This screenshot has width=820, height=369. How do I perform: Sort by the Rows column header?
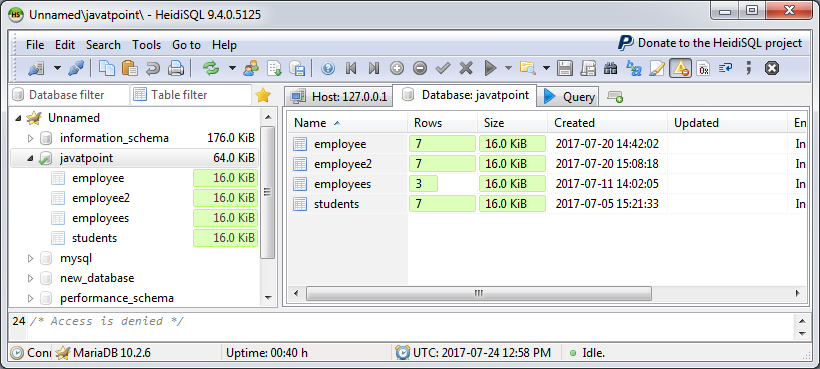pyautogui.click(x=442, y=123)
